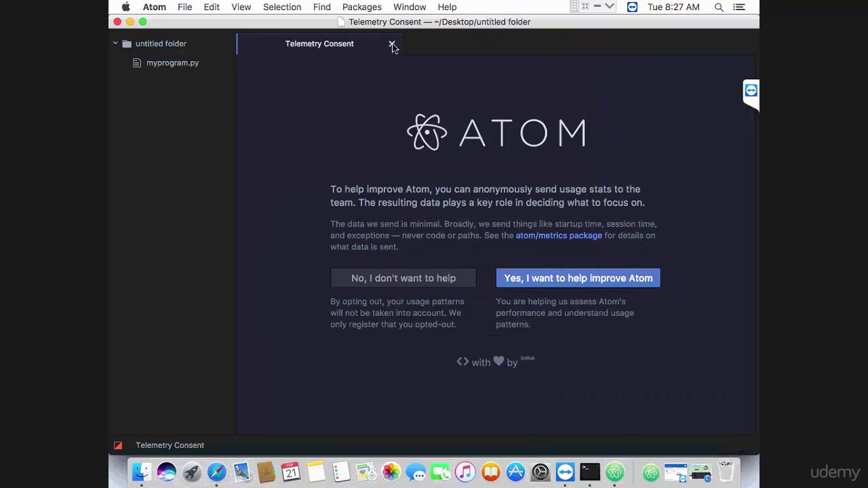This screenshot has height=488, width=868.
Task: Open Reminders from the Dock
Action: click(341, 472)
